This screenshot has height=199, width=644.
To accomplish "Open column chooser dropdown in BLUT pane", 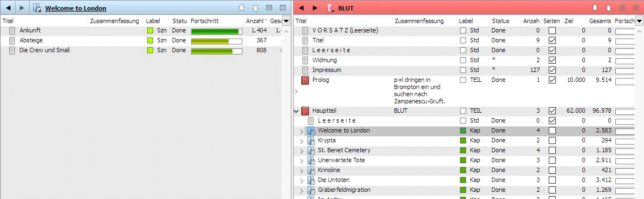I will click(638, 21).
